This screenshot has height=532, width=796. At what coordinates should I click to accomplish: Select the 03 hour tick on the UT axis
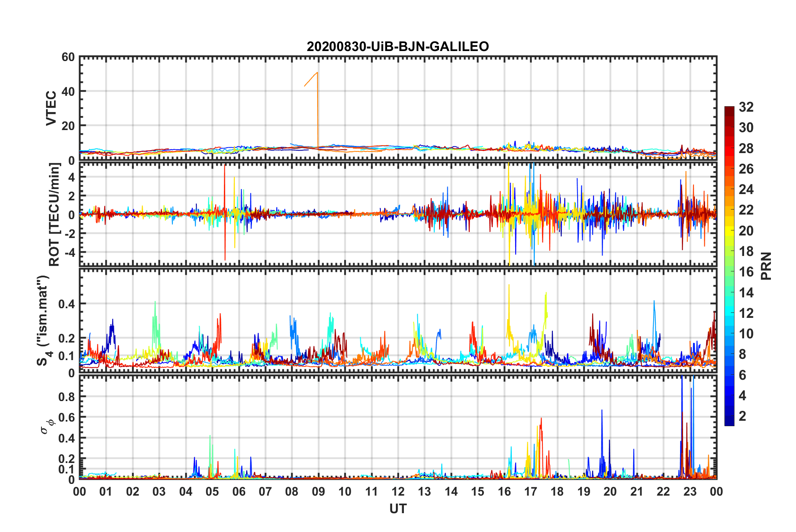click(x=159, y=491)
